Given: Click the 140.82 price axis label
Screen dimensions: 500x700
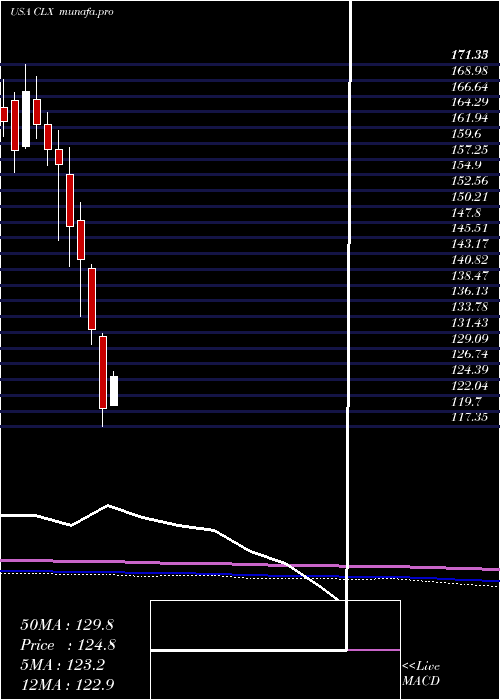Looking at the screenshot, I should point(469,260).
